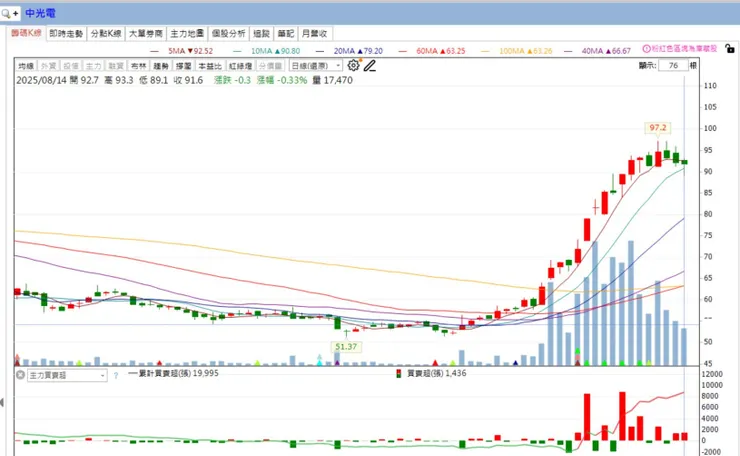Click the question mark help icon
This screenshot has width=740, height=456.
coord(116,376)
